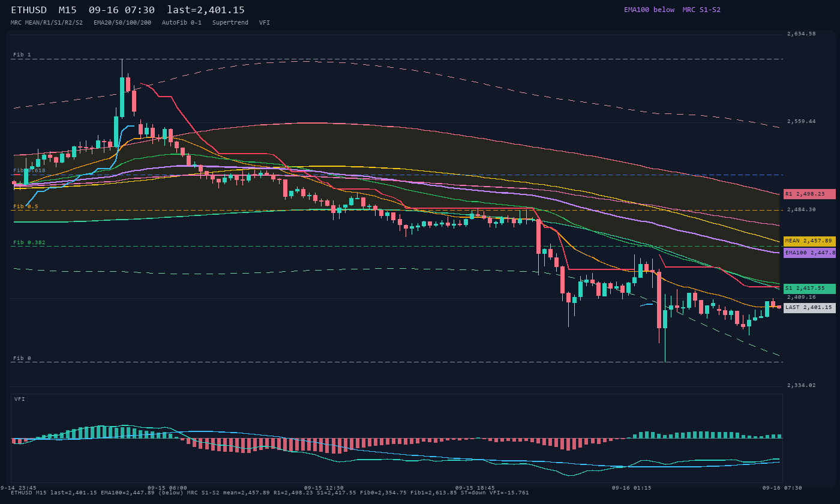Click the MRC MEAN/R1/S1/R2/S2 legend entry
840x504 pixels.
point(47,23)
